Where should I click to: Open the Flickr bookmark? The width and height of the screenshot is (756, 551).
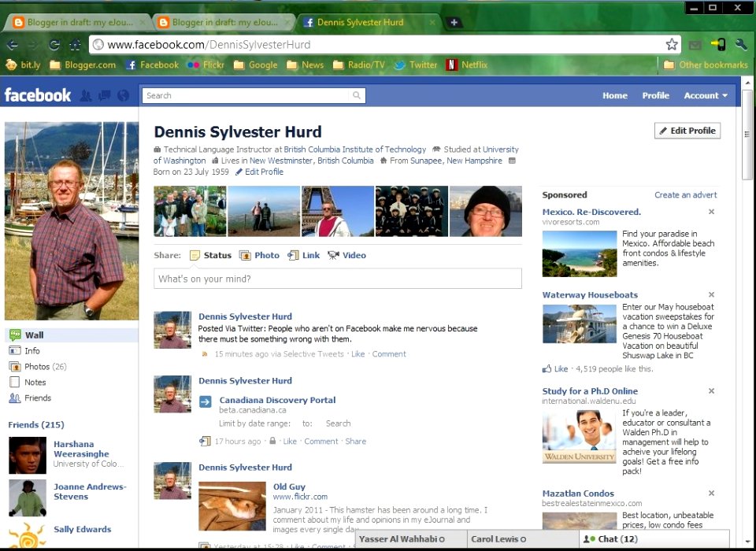[x=206, y=65]
